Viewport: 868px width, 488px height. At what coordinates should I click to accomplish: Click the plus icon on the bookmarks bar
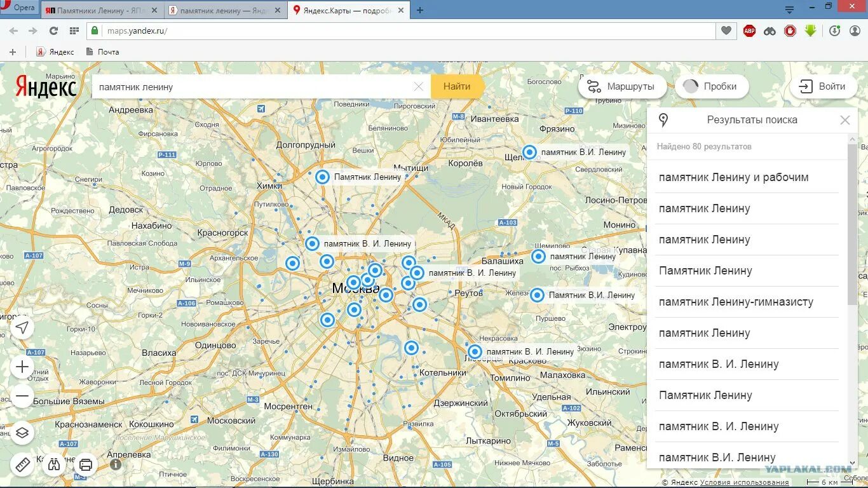[12, 52]
